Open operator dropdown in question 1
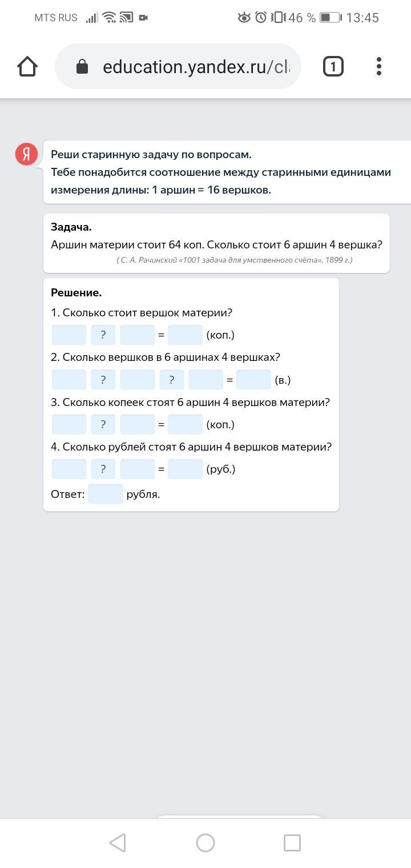This screenshot has height=868, width=411. 103,335
